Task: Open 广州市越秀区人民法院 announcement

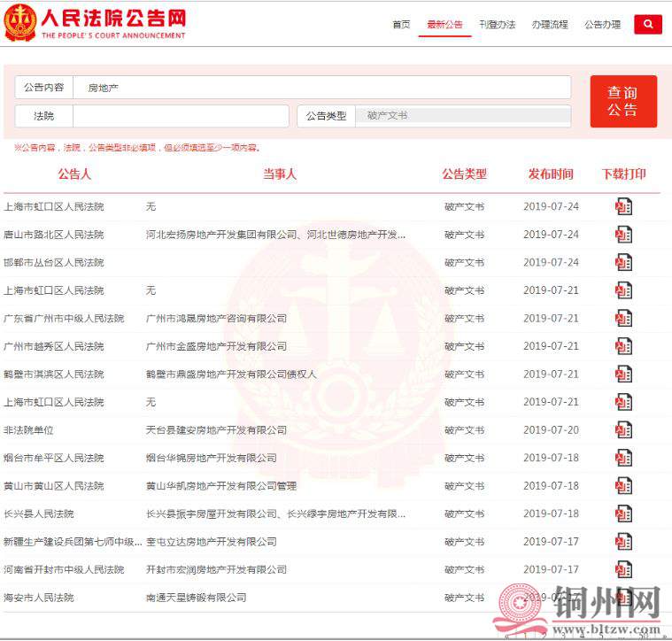Action: [54, 346]
